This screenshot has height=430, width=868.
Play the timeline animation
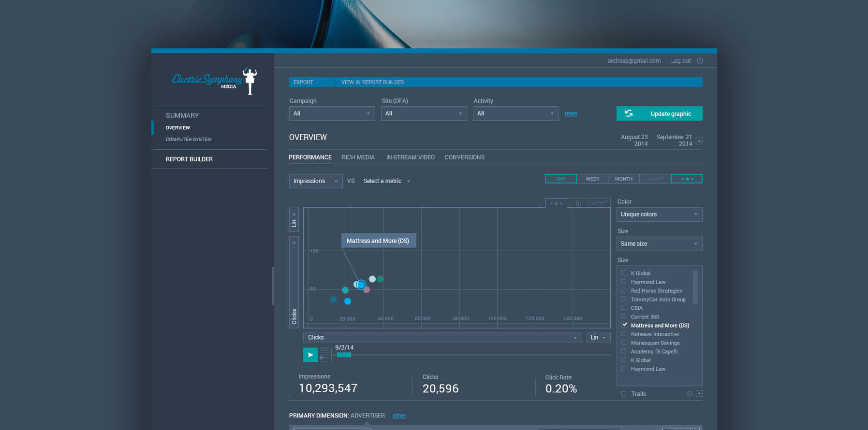pyautogui.click(x=310, y=355)
